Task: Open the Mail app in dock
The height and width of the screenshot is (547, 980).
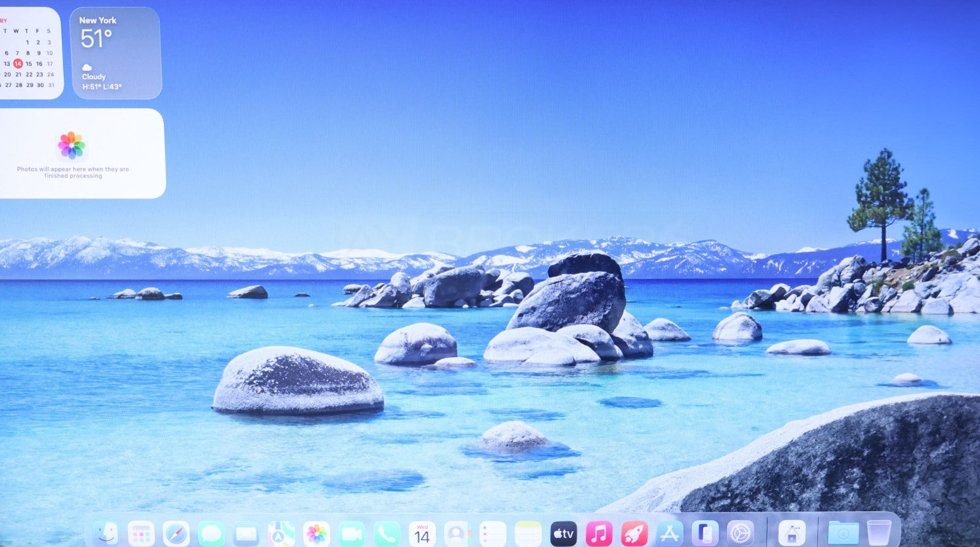Action: coord(246,534)
